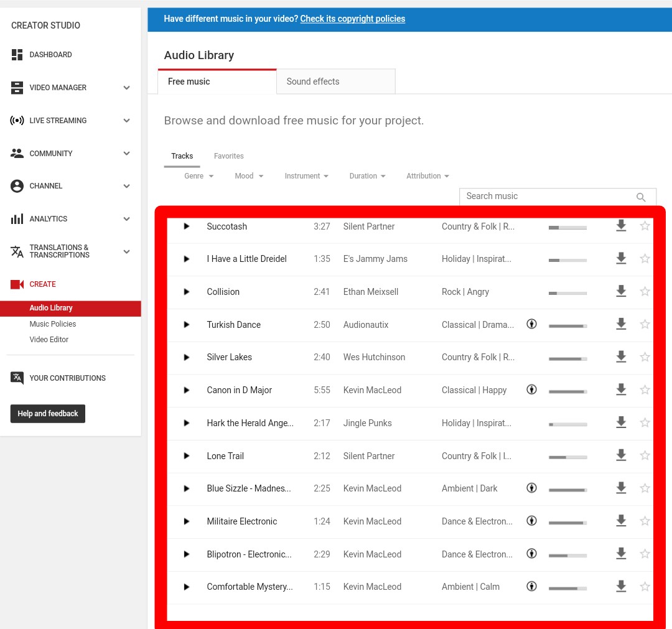
Task: Play the Silver Lakes track
Action: [186, 357]
